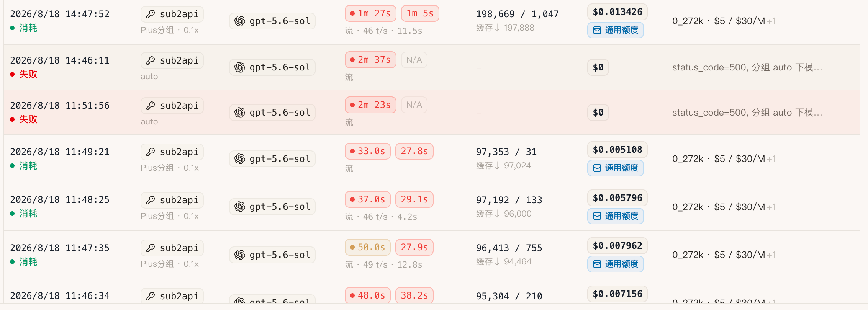Click the OpenAI logo in the 11:49:21 row
The image size is (868, 310).
(x=240, y=159)
